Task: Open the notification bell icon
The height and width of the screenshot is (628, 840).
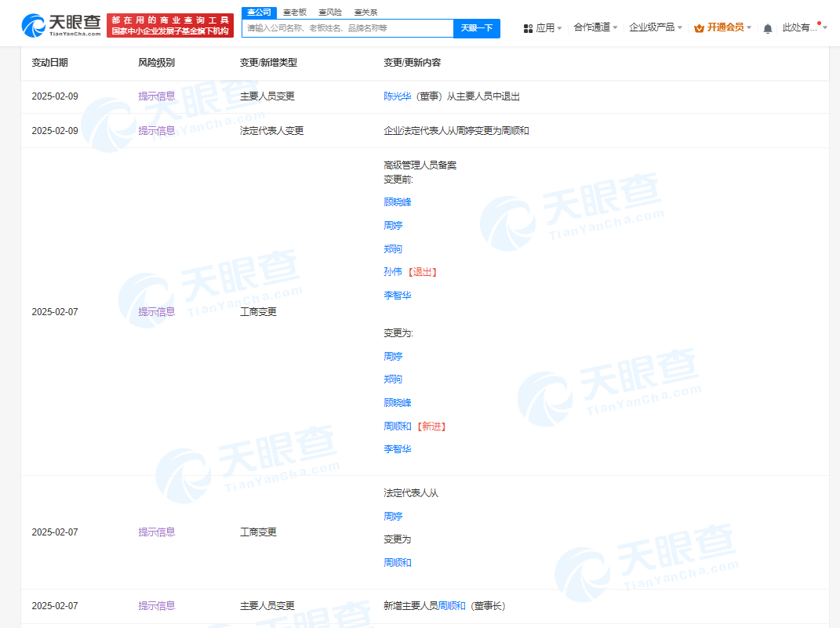Action: coord(767,26)
